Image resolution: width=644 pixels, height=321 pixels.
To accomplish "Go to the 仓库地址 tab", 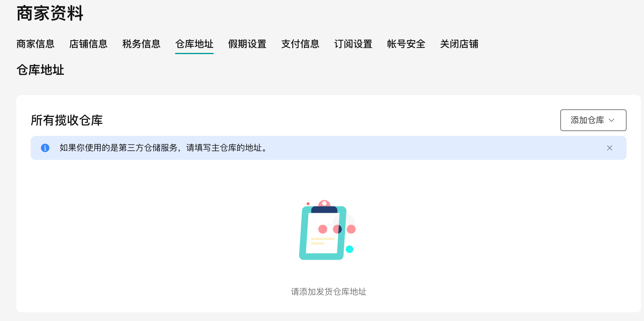I will click(x=194, y=44).
